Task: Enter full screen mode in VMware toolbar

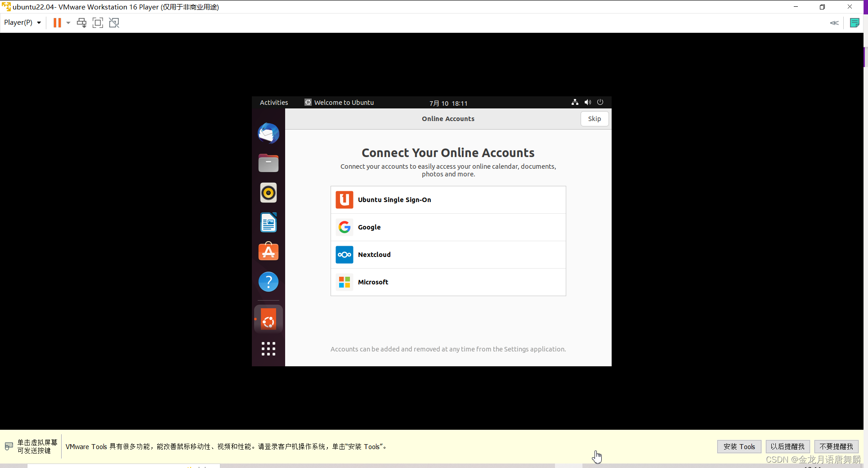Action: (98, 22)
